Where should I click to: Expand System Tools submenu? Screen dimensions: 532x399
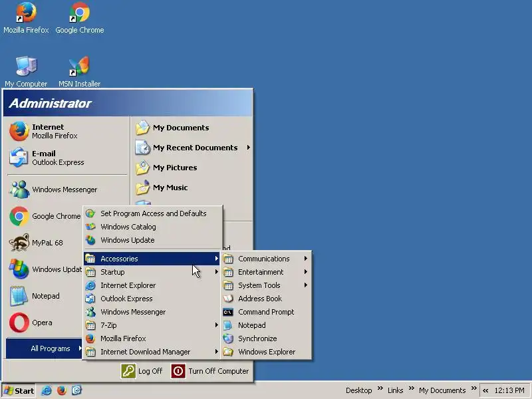(x=266, y=285)
